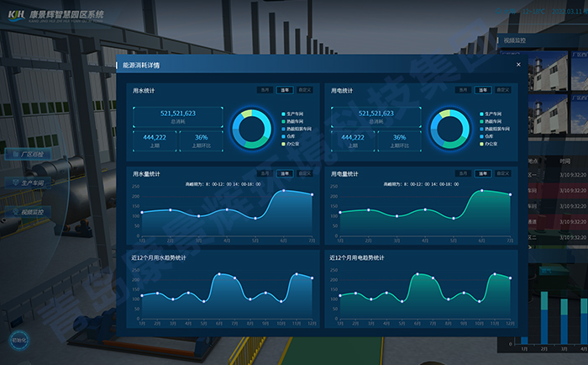Click the donut chart in 用水统计

pyautogui.click(x=252, y=128)
